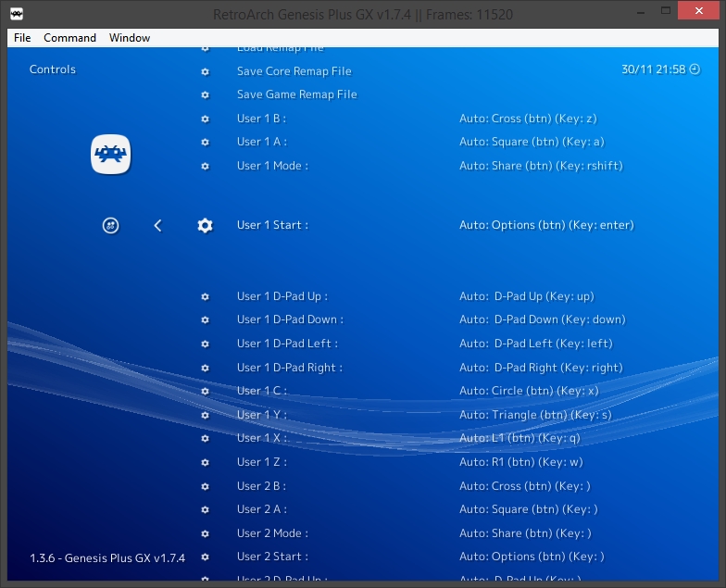Click the Controls heading label
This screenshot has height=588, width=726.
pyautogui.click(x=52, y=69)
